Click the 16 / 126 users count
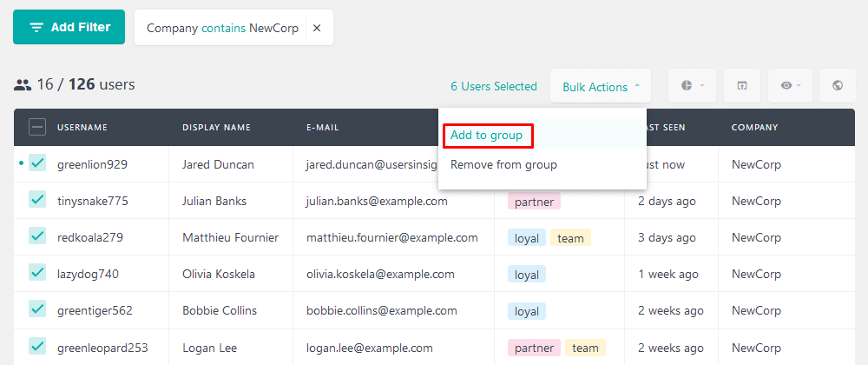 (x=75, y=85)
